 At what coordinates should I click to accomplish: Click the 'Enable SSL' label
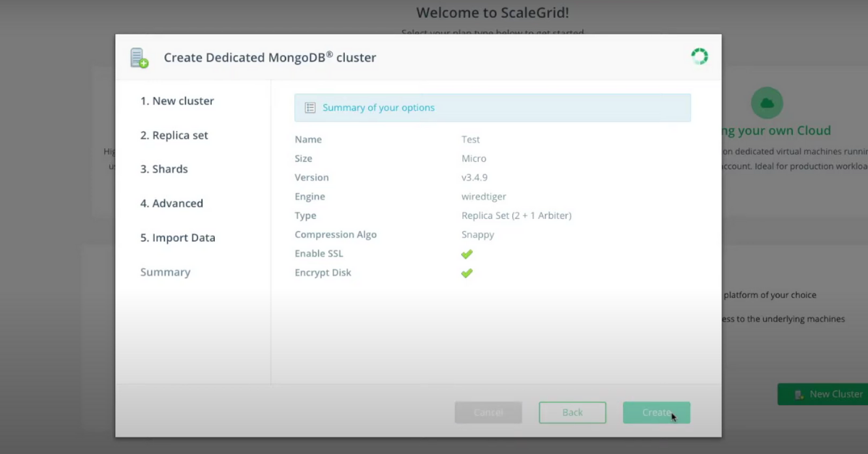point(319,254)
